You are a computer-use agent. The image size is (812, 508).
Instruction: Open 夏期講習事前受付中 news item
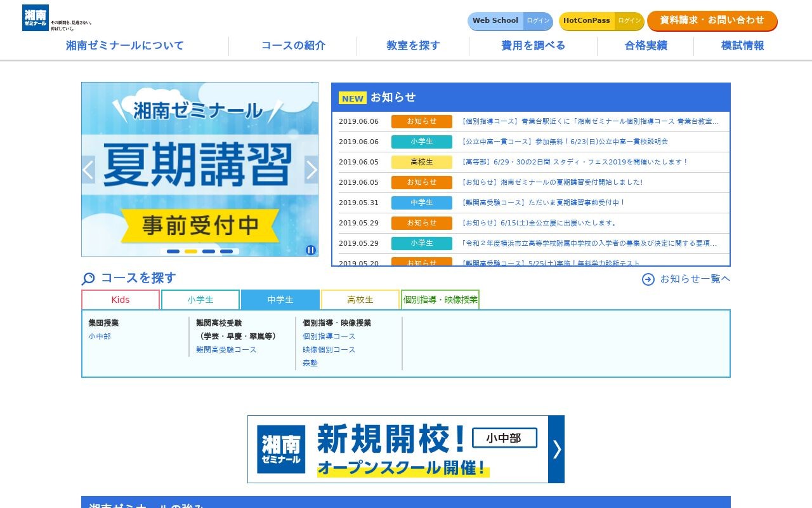pyautogui.click(x=544, y=203)
